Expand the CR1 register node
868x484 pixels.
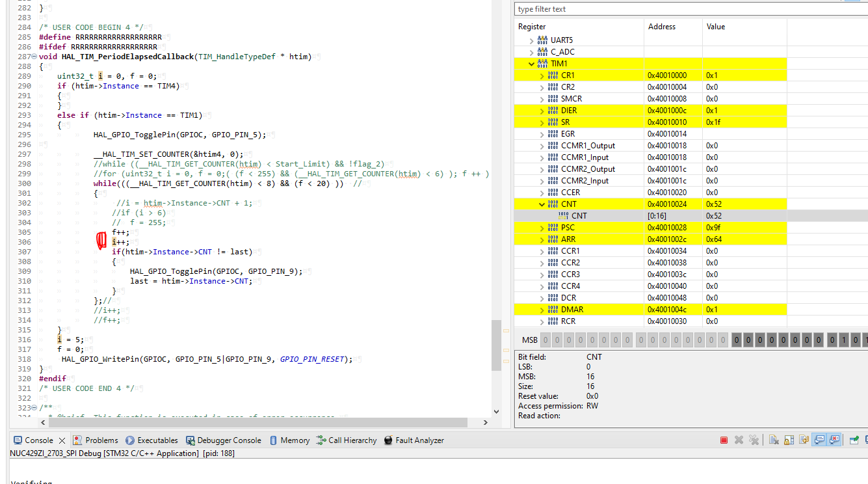click(x=542, y=75)
